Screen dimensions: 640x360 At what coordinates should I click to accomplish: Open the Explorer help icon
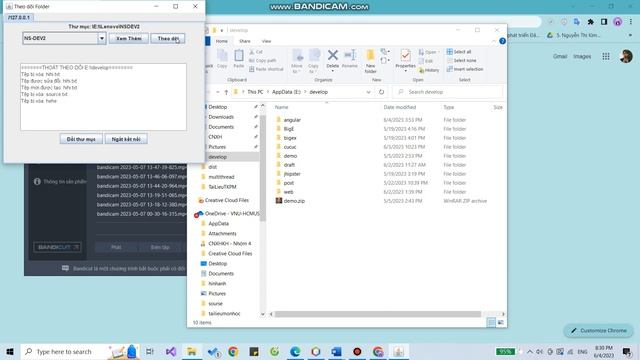tap(502, 41)
